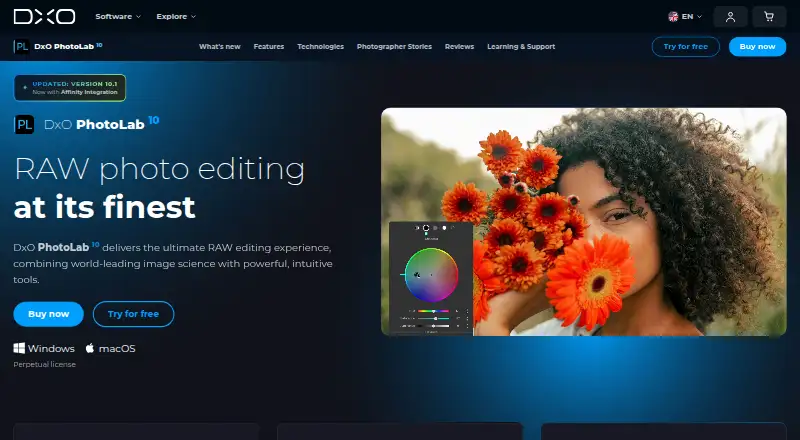The image size is (800, 440).
Task: Open the Explore dropdown menu
Action: 176,16
